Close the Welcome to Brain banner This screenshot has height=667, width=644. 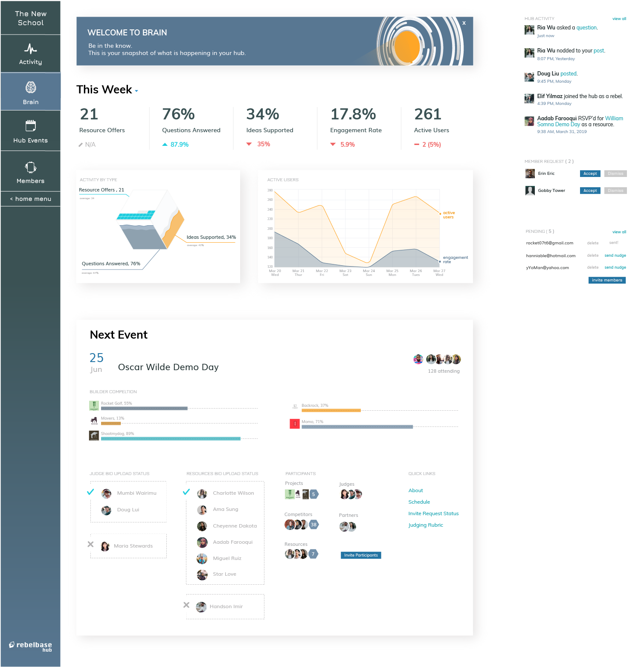pyautogui.click(x=464, y=23)
